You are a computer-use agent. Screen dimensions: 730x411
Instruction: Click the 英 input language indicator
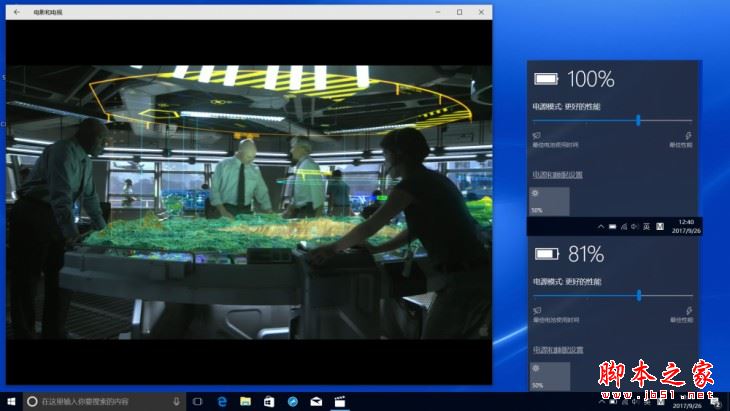click(x=646, y=227)
